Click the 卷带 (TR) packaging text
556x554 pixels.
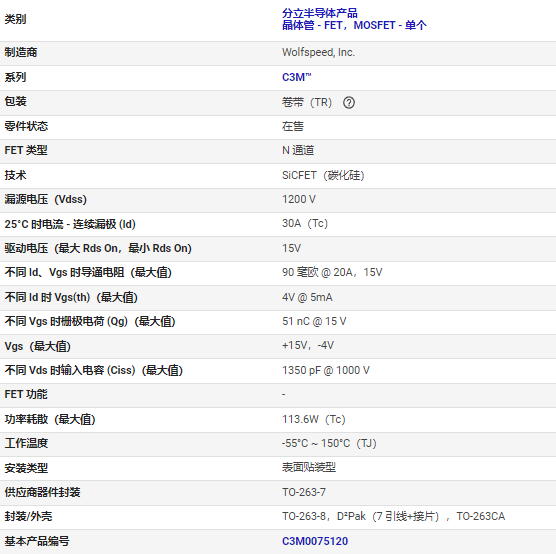point(307,103)
